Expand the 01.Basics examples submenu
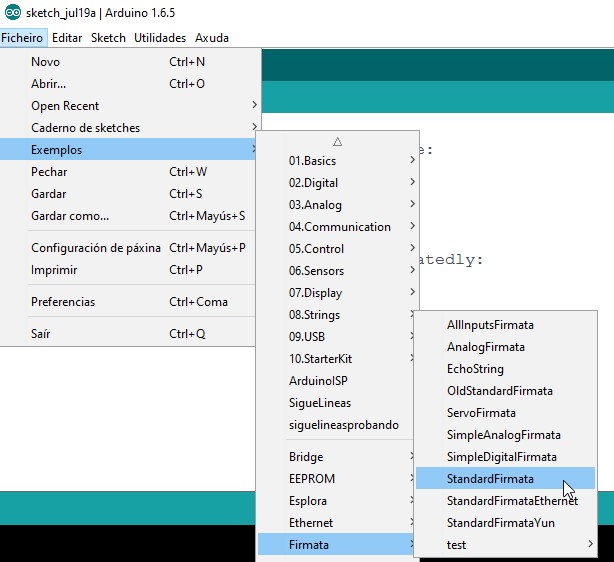Image resolution: width=614 pixels, height=562 pixels. tap(312, 161)
